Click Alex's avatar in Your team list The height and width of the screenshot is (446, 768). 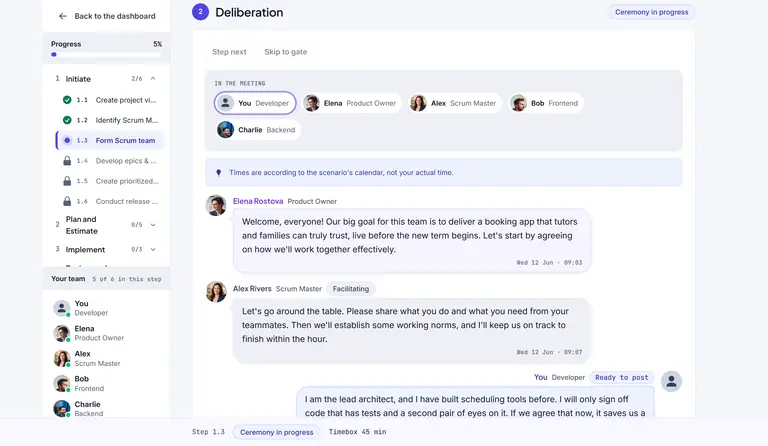point(62,358)
